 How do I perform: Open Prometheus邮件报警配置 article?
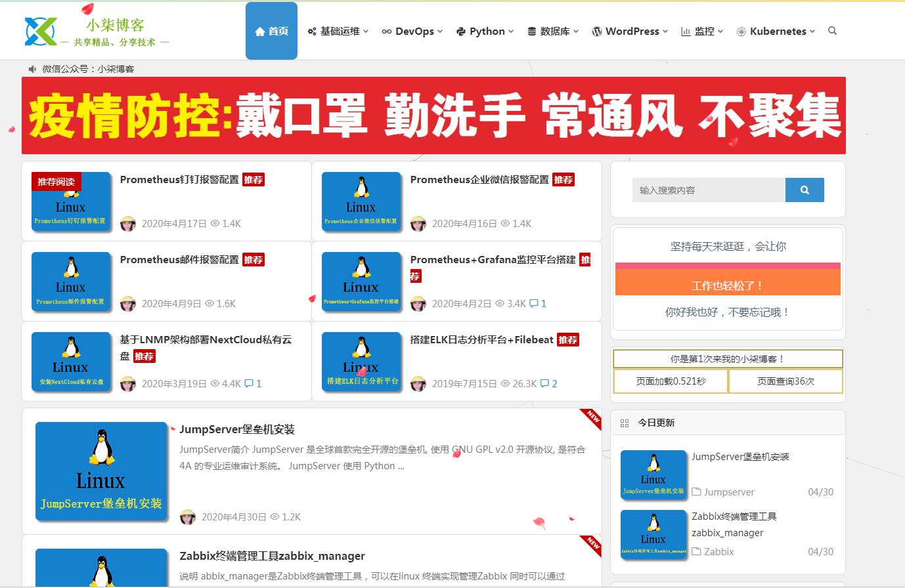(179, 260)
